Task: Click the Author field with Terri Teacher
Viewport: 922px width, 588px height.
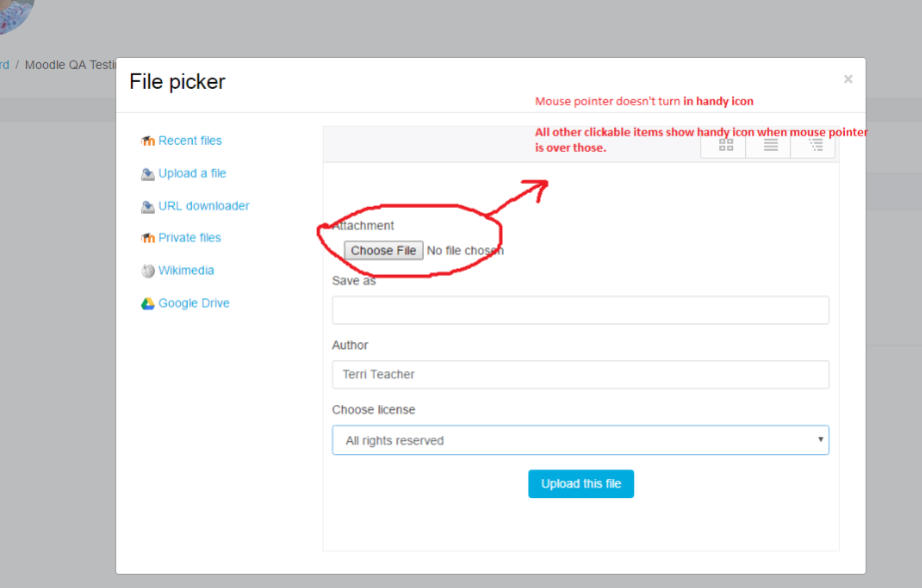Action: pyautogui.click(x=580, y=374)
